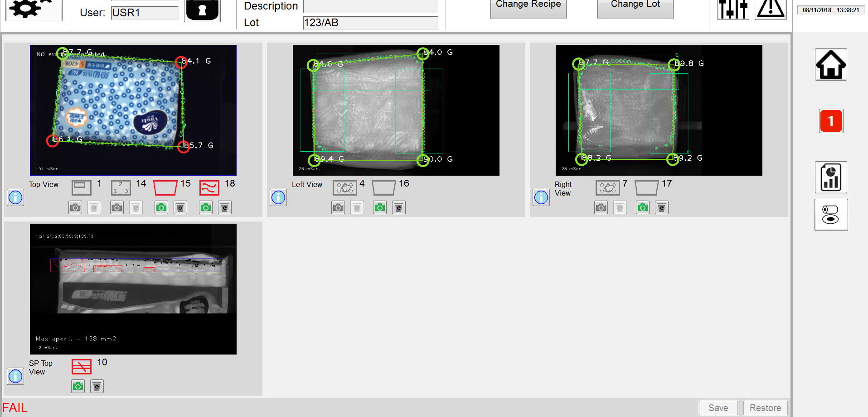
Task: Open the roll products icon
Action: 831,215
